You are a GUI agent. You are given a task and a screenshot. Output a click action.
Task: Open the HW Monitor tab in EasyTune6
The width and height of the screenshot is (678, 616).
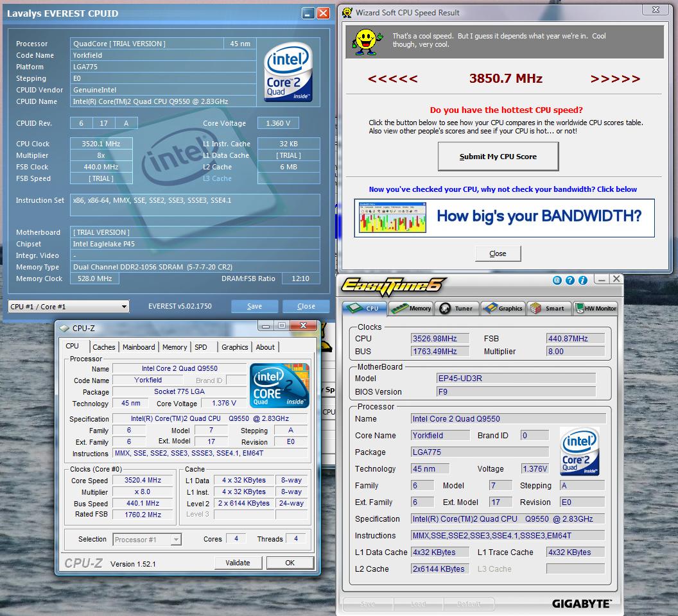point(595,308)
